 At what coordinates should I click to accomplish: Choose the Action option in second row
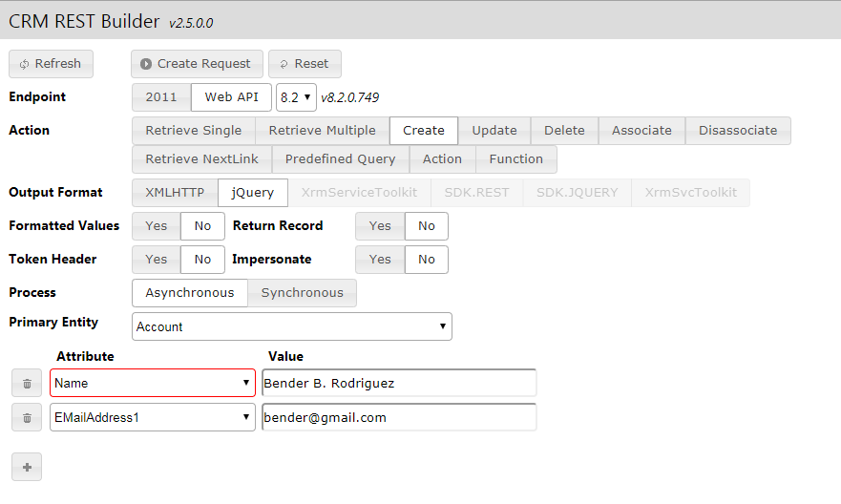tap(443, 159)
